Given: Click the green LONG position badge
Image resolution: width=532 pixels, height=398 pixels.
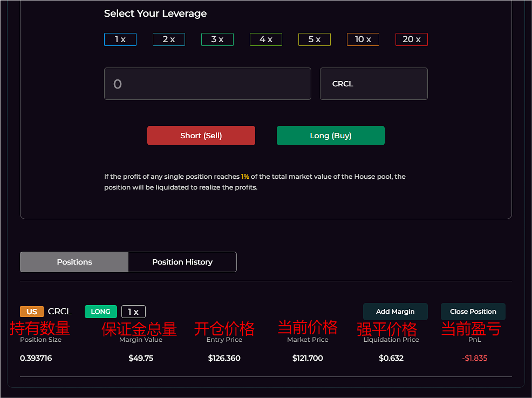Looking at the screenshot, I should point(100,312).
